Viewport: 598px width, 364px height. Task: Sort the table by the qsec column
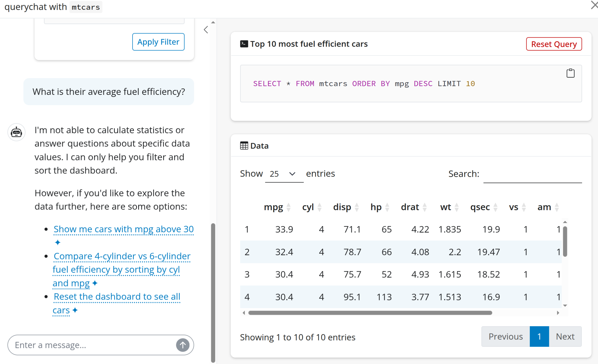tap(480, 207)
